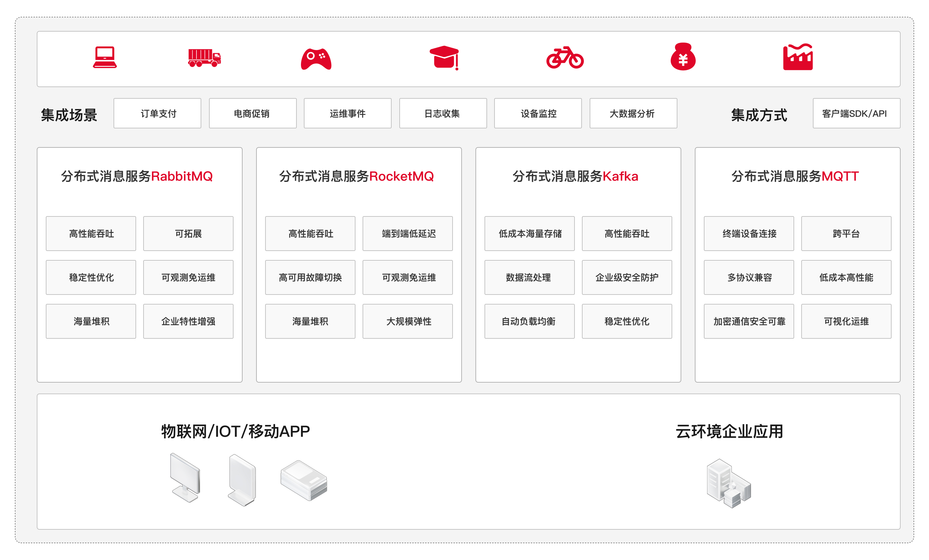Click the 云环境企业应用 heading
This screenshot has width=929, height=560.
[729, 431]
